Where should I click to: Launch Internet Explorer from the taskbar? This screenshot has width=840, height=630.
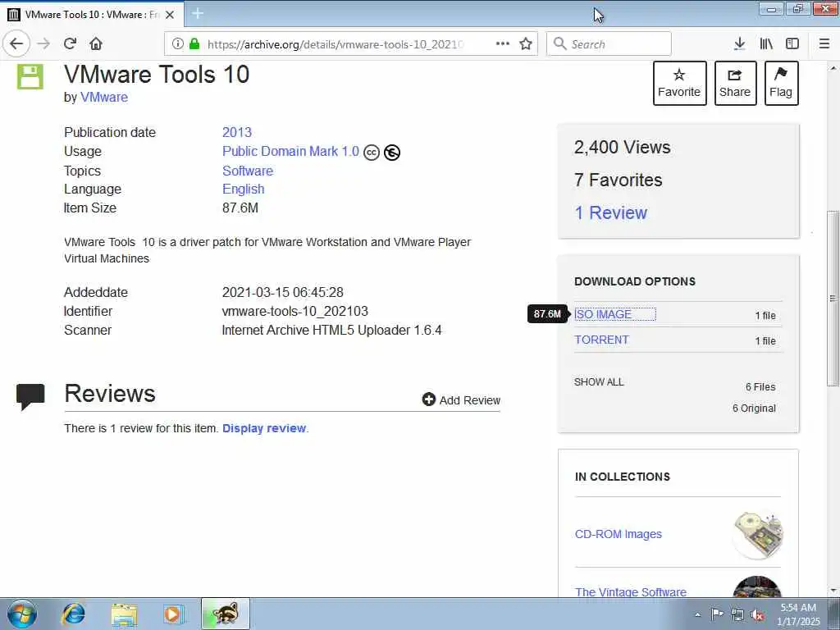click(x=73, y=614)
